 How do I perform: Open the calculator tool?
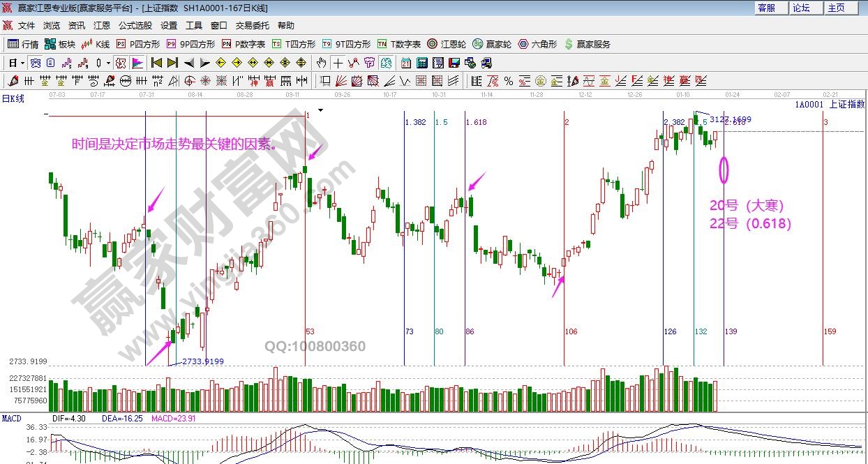[421, 63]
